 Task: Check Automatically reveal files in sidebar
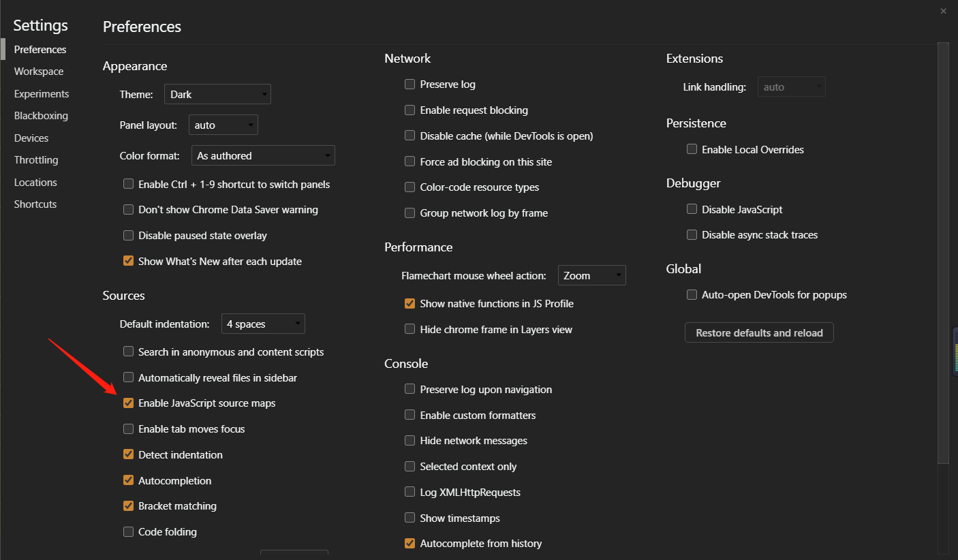tap(128, 377)
